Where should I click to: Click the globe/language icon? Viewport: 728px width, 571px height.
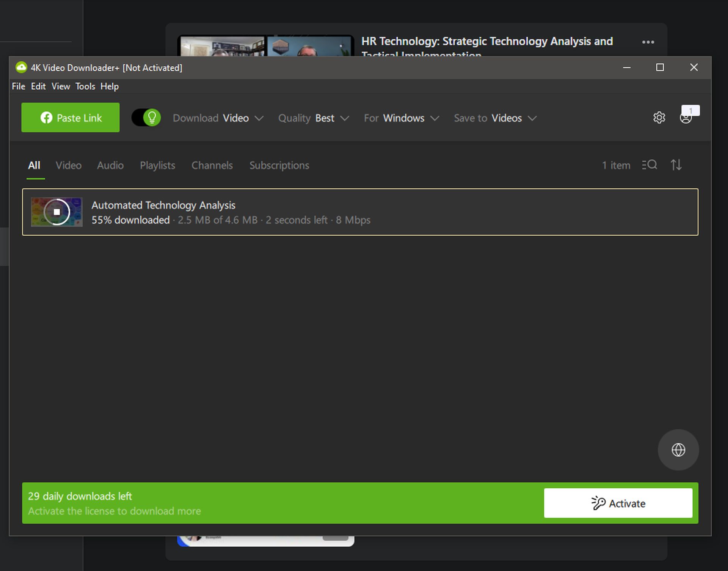coord(678,450)
